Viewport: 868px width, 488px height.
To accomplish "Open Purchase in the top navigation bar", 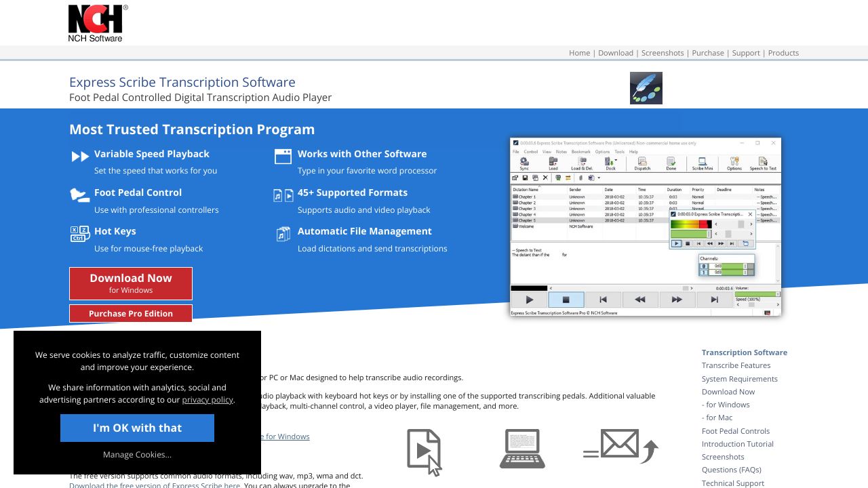I will point(708,53).
